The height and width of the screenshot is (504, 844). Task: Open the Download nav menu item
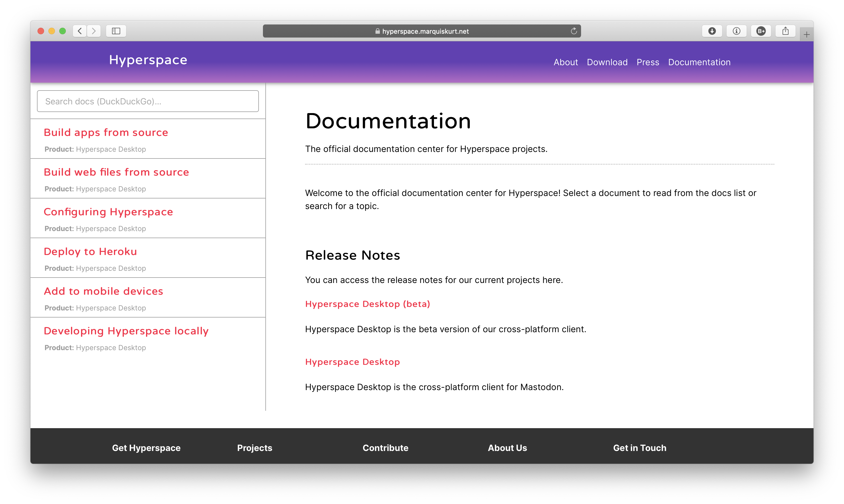pos(607,62)
